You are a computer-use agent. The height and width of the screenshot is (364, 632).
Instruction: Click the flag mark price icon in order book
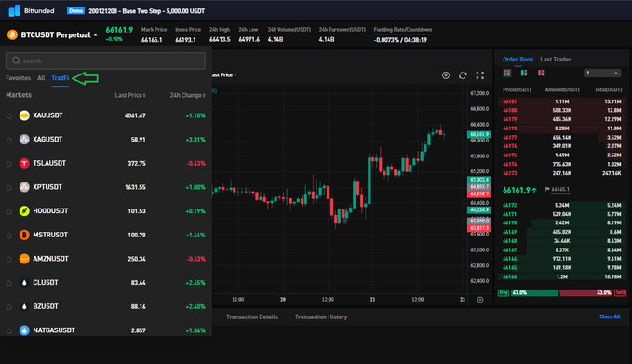(x=547, y=190)
